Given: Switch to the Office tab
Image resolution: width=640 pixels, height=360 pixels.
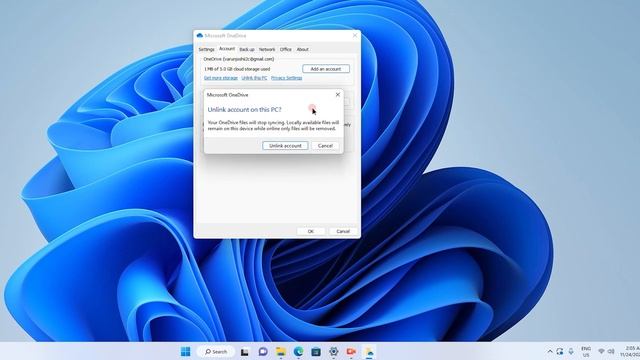Looking at the screenshot, I should pos(285,49).
